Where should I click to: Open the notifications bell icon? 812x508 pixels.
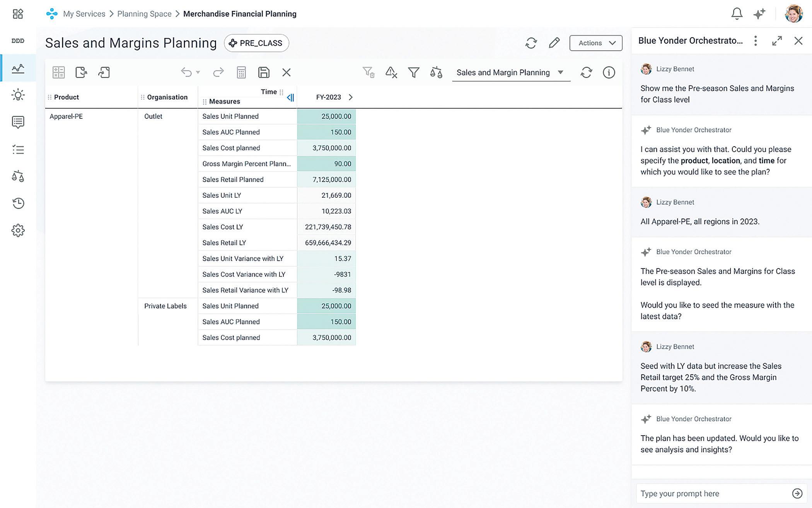coord(737,14)
